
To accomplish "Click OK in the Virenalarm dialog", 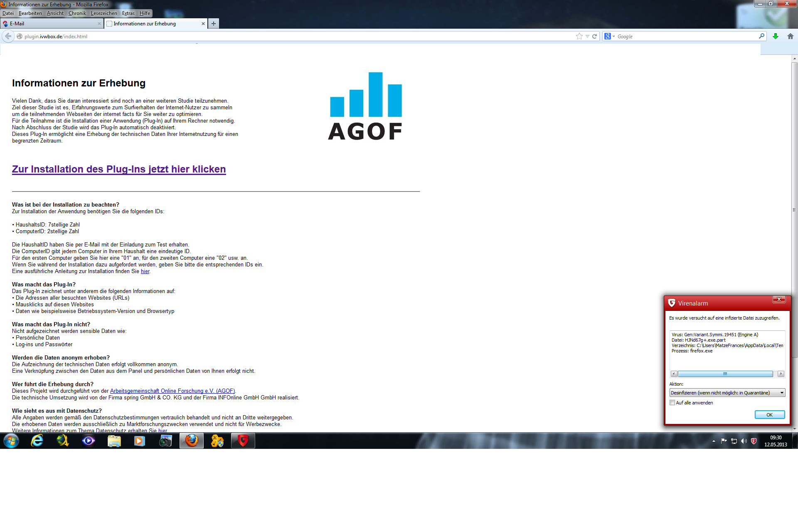I will (769, 415).
